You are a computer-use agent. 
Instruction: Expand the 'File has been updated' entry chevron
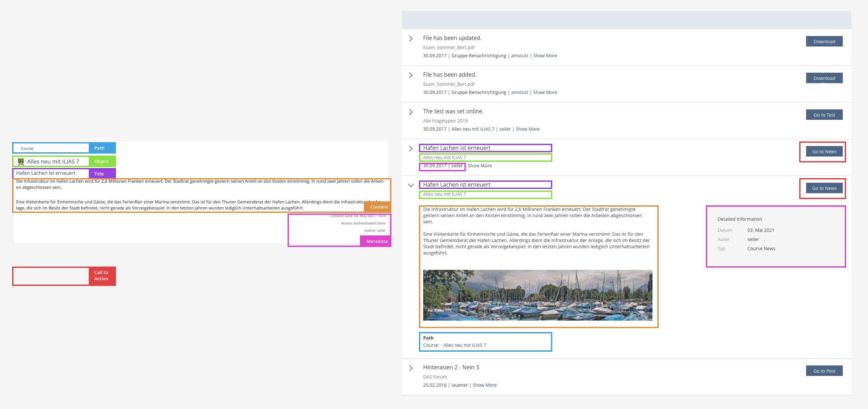tap(410, 39)
